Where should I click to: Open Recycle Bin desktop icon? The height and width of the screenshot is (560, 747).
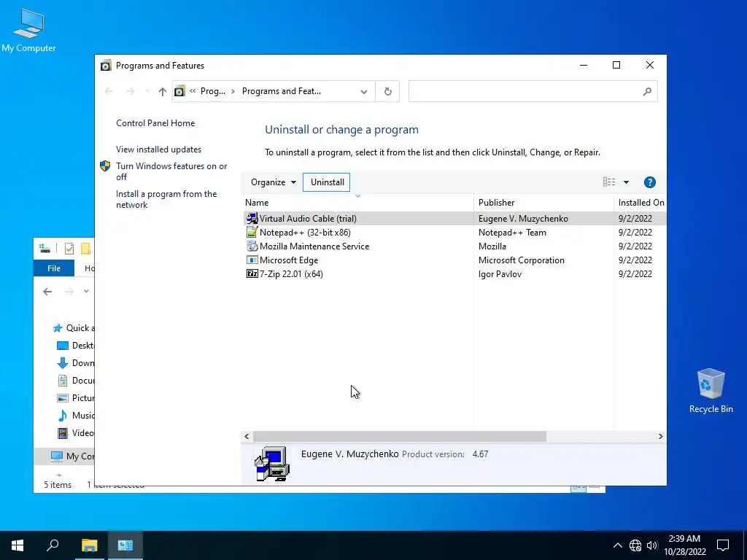pos(711,391)
